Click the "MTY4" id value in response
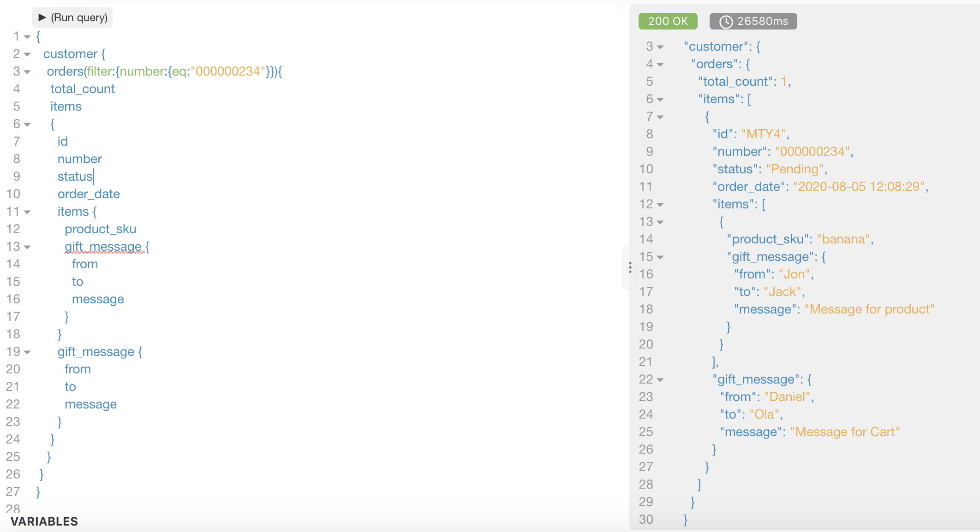The width and height of the screenshot is (980, 532). (x=763, y=134)
